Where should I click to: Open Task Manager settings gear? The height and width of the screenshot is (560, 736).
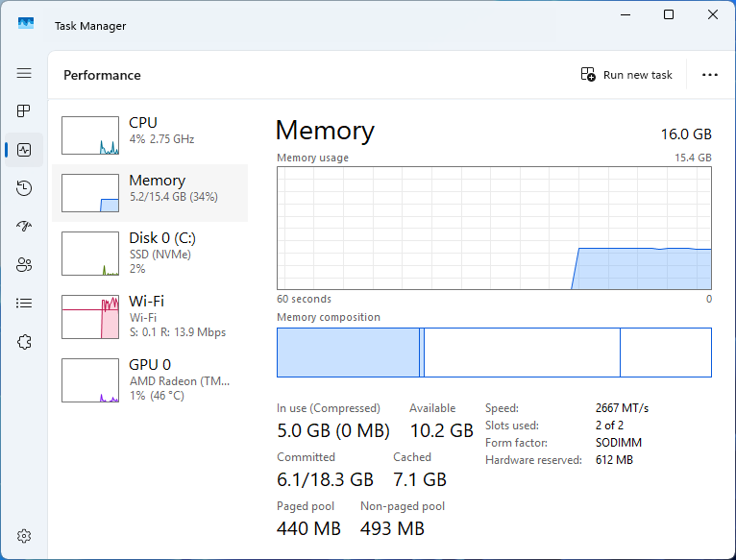pyautogui.click(x=24, y=535)
